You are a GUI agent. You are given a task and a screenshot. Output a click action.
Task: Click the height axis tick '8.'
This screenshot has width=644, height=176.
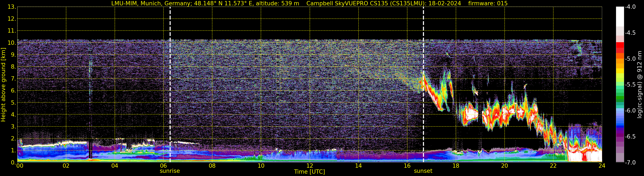[13, 67]
